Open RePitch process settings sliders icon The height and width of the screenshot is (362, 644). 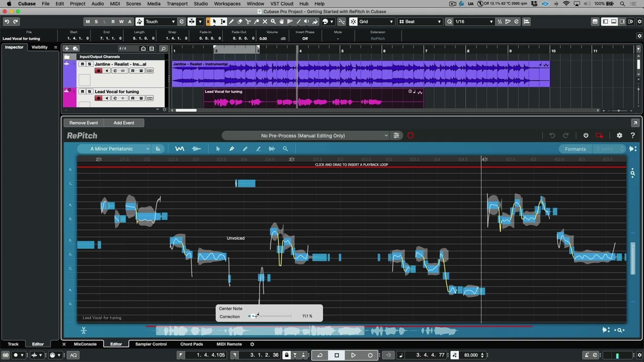click(396, 135)
